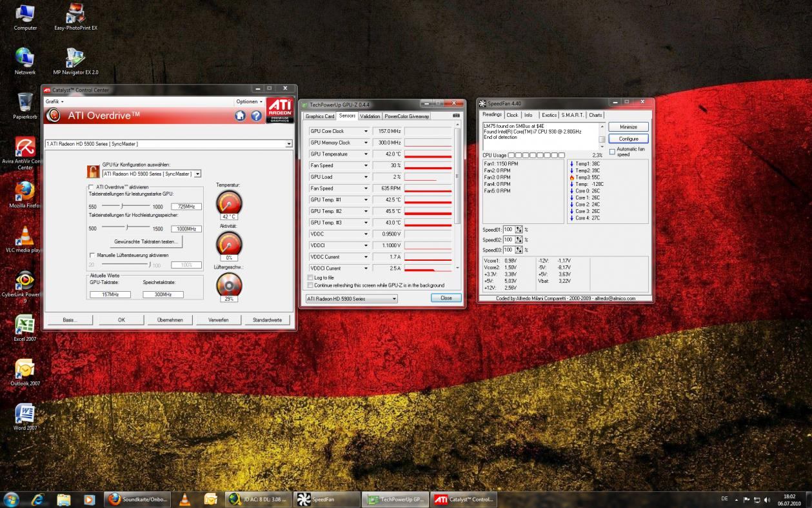Open Windows Explorer folder taskbar icon
Viewport: 812px width, 508px height.
(63, 499)
